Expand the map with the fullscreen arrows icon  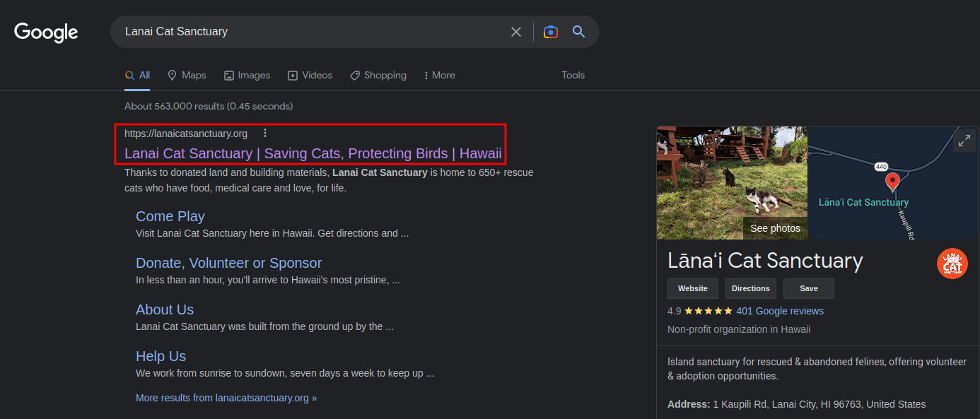coord(964,141)
